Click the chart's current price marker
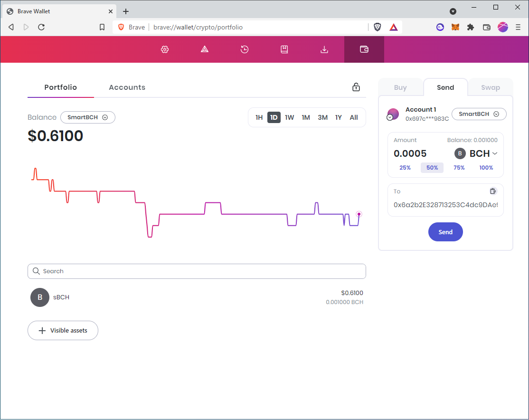Screen dimensions: 529x420 click(359, 214)
